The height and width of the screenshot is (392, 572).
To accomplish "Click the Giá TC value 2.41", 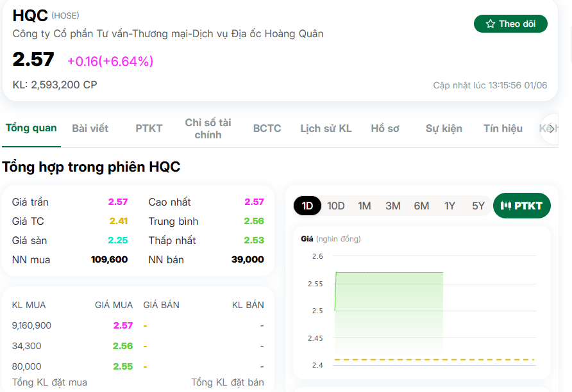I will point(119,221).
